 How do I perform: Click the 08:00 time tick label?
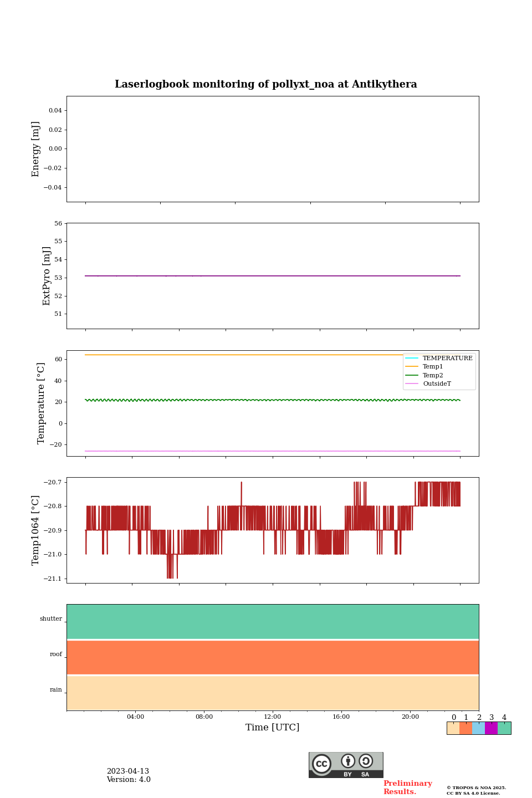[204, 717]
